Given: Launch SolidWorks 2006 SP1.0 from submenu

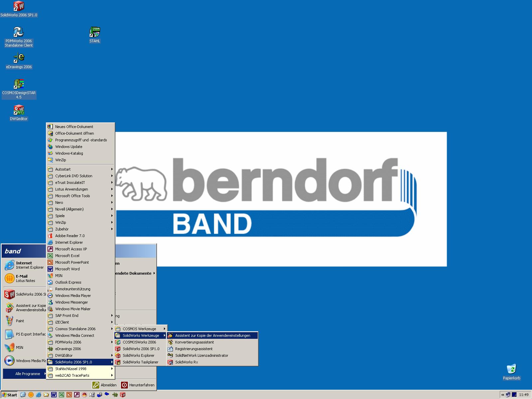Looking at the screenshot, I should click(x=140, y=349).
